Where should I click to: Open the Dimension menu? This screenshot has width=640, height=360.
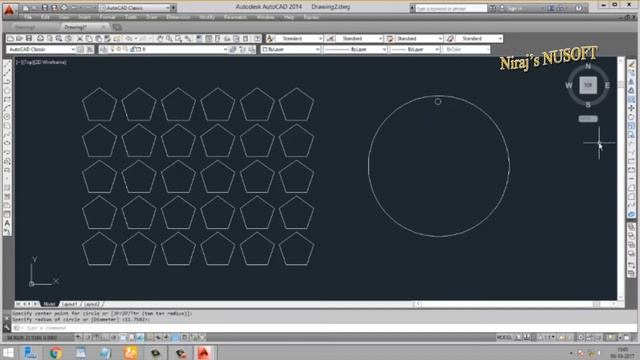pyautogui.click(x=178, y=18)
